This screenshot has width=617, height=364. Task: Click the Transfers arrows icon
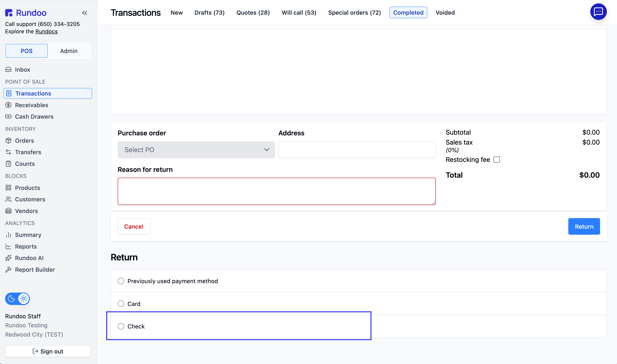(x=8, y=152)
